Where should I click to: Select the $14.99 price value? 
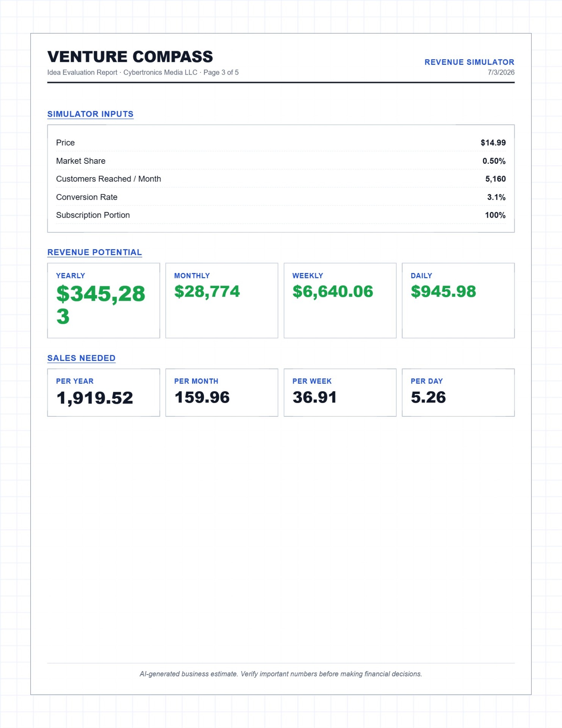pyautogui.click(x=493, y=143)
